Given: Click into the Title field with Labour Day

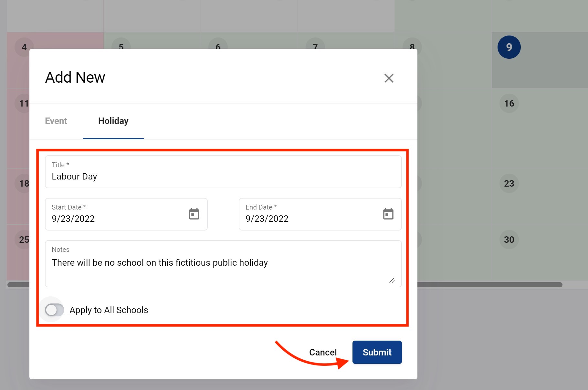Looking at the screenshot, I should [223, 176].
